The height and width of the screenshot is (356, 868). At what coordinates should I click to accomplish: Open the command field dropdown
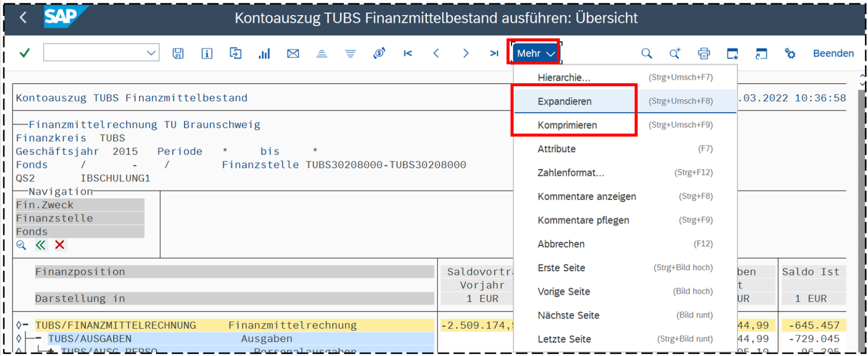(x=151, y=53)
